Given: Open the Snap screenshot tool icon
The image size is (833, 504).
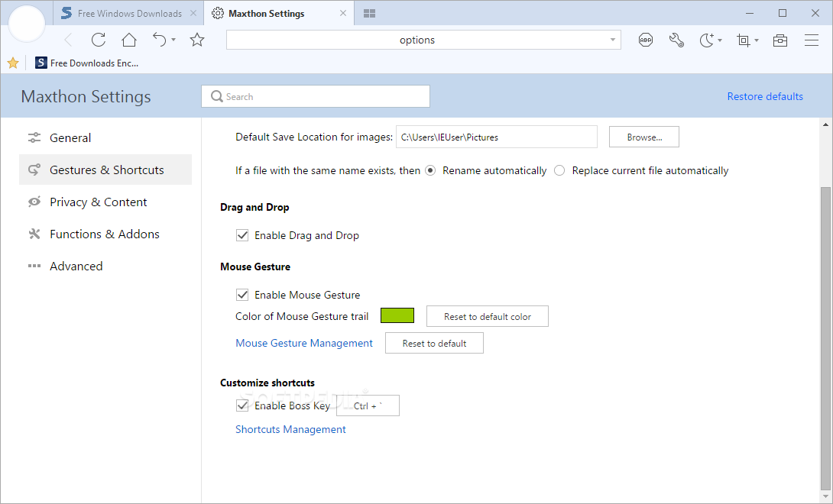Looking at the screenshot, I should coord(743,40).
